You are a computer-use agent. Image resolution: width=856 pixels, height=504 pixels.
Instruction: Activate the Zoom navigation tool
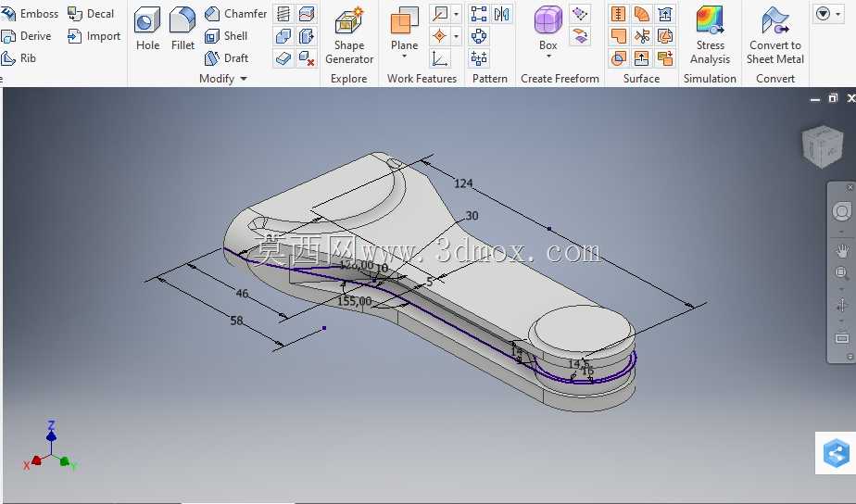coord(842,272)
